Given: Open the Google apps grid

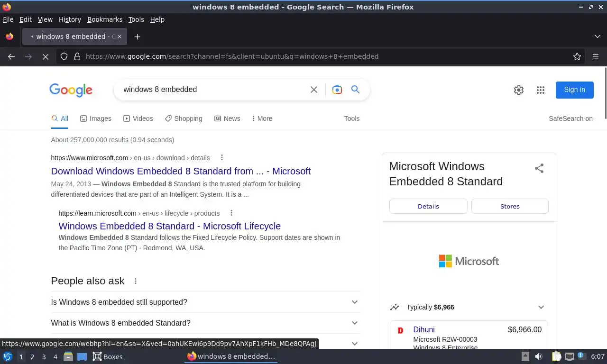Looking at the screenshot, I should pyautogui.click(x=541, y=90).
